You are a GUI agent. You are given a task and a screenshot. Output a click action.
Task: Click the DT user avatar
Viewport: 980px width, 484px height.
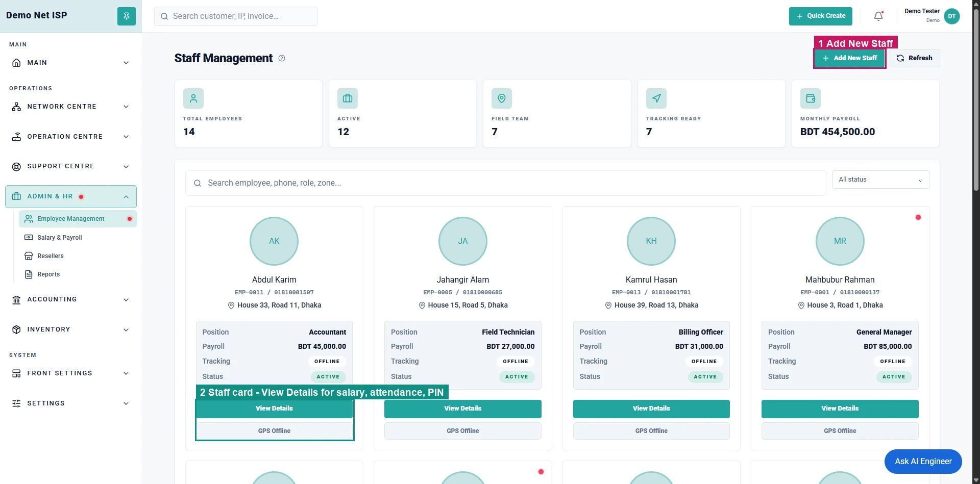pyautogui.click(x=952, y=16)
